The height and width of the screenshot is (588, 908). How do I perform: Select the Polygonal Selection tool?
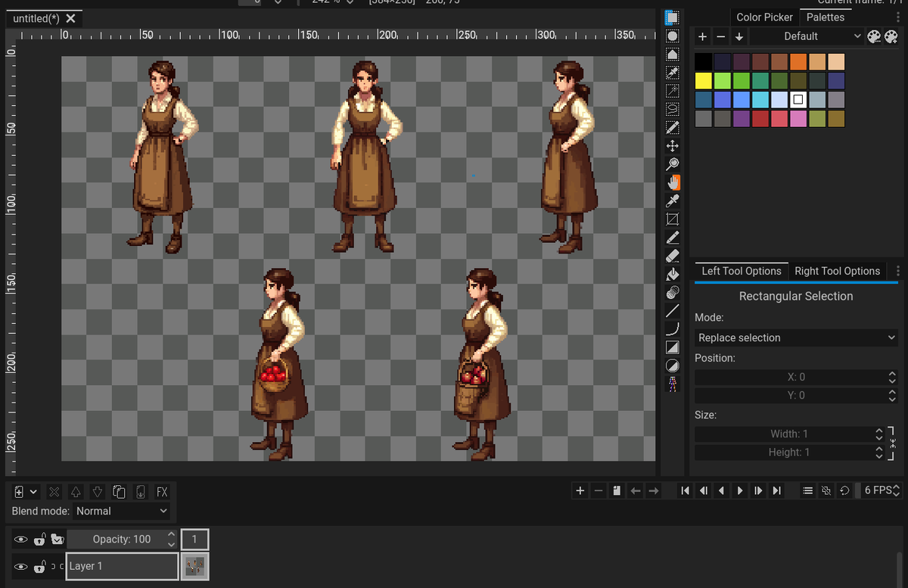[x=672, y=54]
